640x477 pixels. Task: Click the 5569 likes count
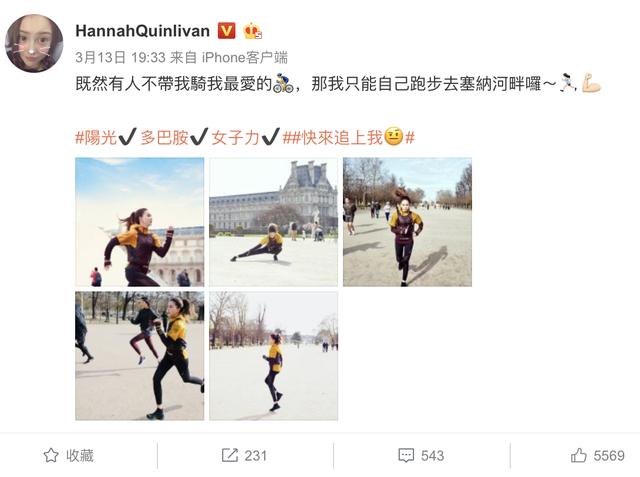click(x=609, y=456)
